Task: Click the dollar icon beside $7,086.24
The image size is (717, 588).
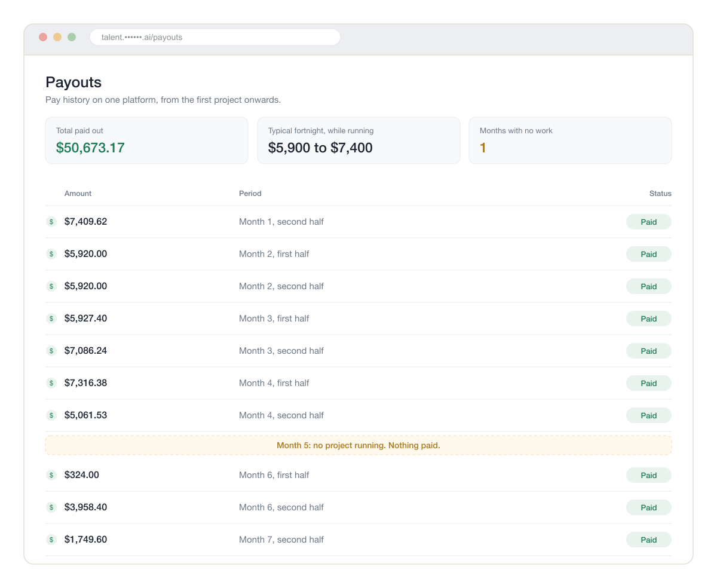Action: pos(51,351)
